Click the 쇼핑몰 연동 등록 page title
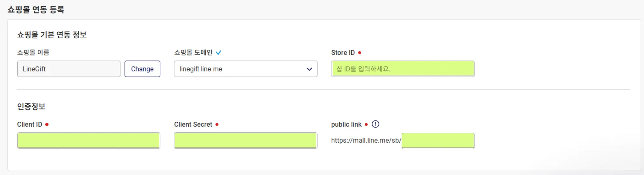The image size is (644, 175). 36,10
